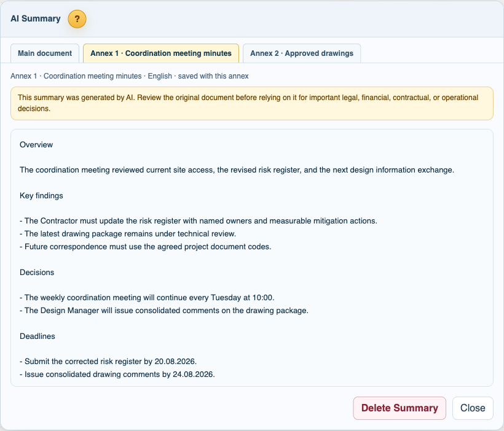Click the annex language and save status line
This screenshot has width=504, height=431.
point(130,76)
